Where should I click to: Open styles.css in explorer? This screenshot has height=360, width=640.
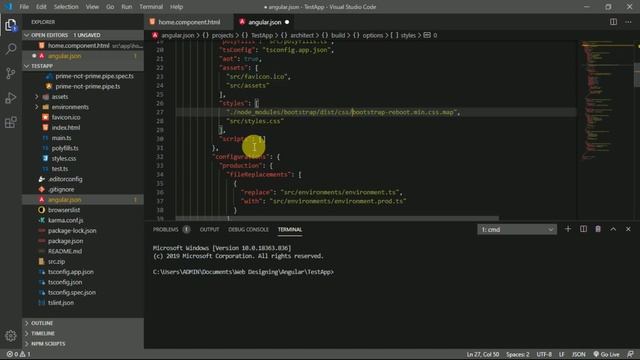pyautogui.click(x=64, y=158)
